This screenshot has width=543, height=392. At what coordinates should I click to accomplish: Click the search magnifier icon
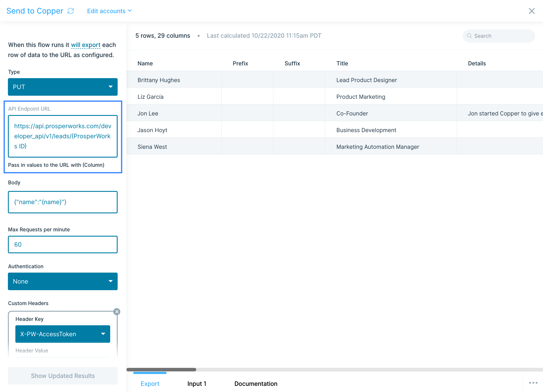(x=469, y=36)
